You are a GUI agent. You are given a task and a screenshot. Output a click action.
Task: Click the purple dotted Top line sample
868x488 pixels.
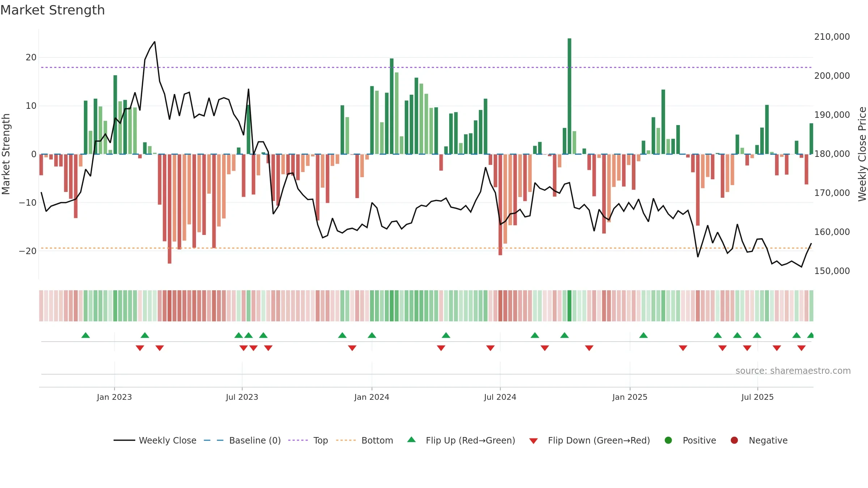point(298,440)
